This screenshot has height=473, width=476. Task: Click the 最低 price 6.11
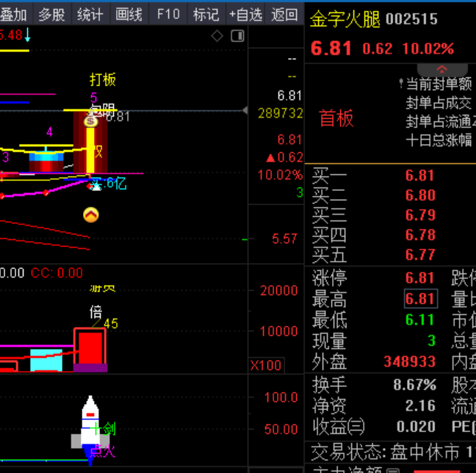click(419, 319)
